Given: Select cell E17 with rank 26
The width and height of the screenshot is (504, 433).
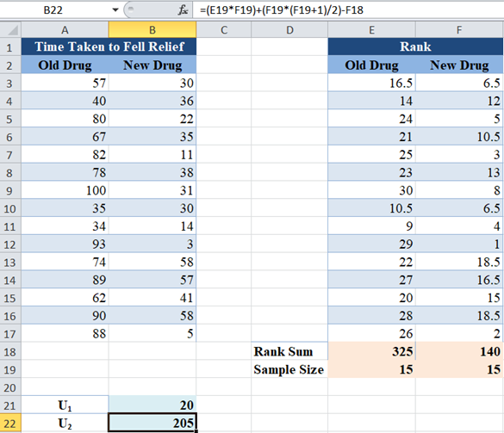Looking at the screenshot, I should coord(371,334).
